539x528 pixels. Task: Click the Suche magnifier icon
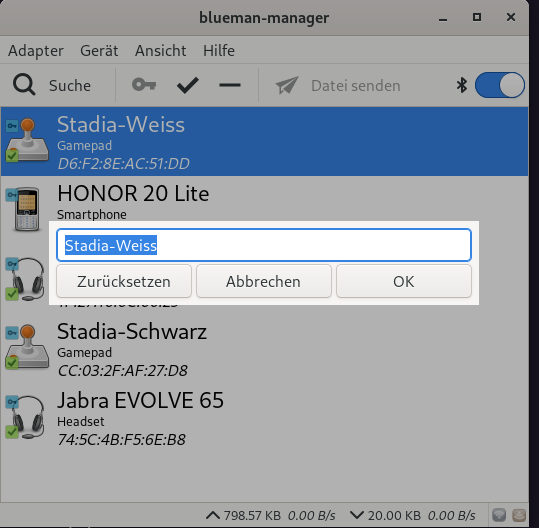tap(24, 85)
